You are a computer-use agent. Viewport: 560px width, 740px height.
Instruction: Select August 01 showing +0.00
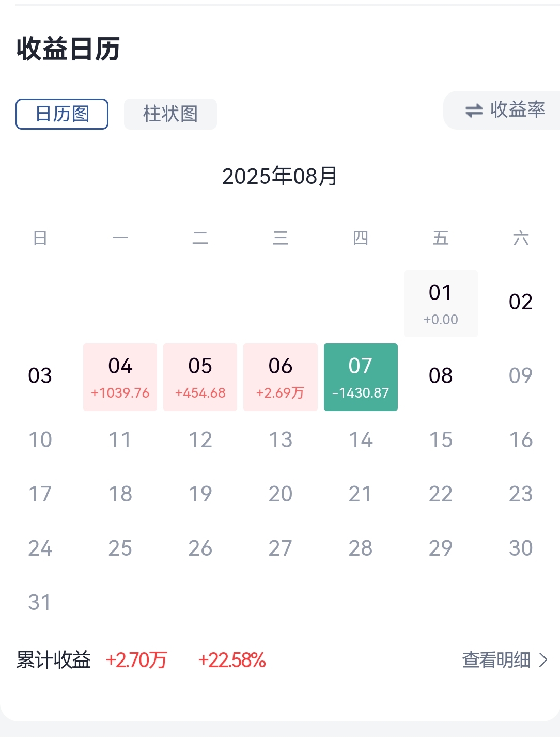441,304
